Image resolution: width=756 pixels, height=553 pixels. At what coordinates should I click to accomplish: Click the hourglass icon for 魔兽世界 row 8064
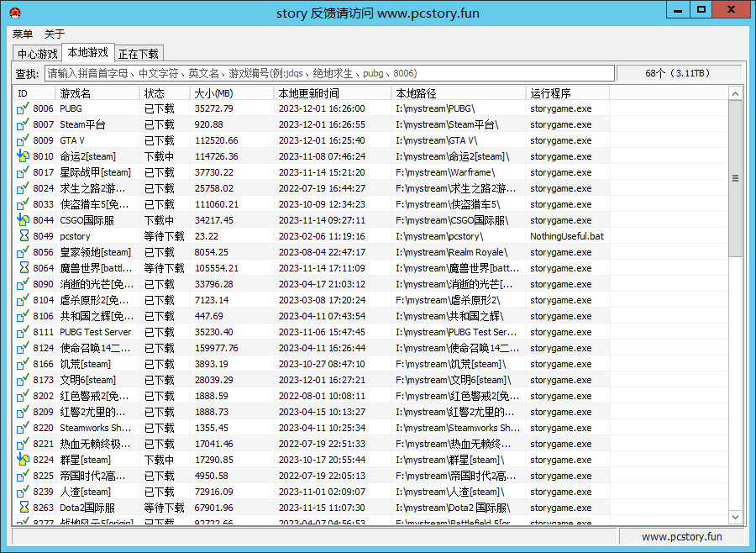pyautogui.click(x=24, y=268)
